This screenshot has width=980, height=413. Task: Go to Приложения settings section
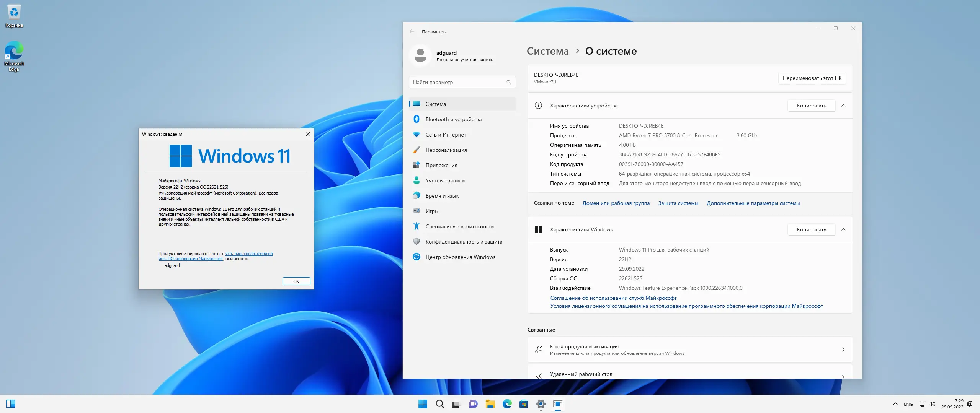click(x=441, y=165)
